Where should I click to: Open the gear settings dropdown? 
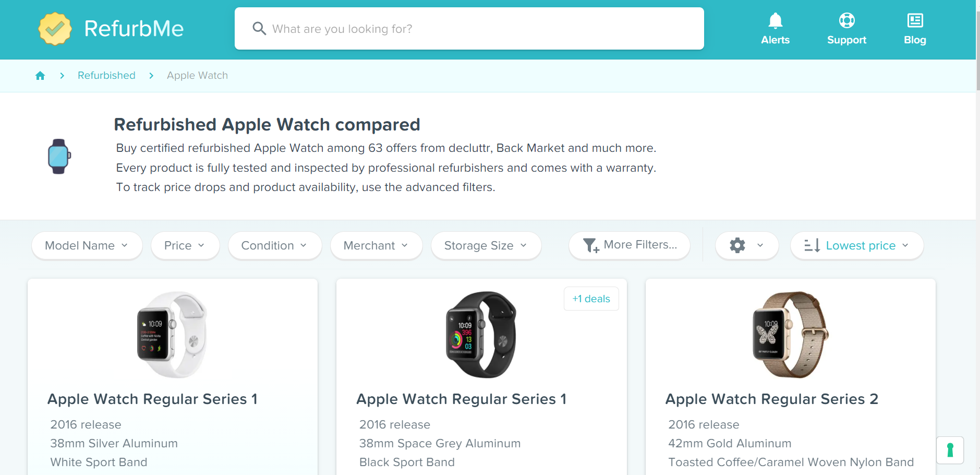tap(747, 245)
